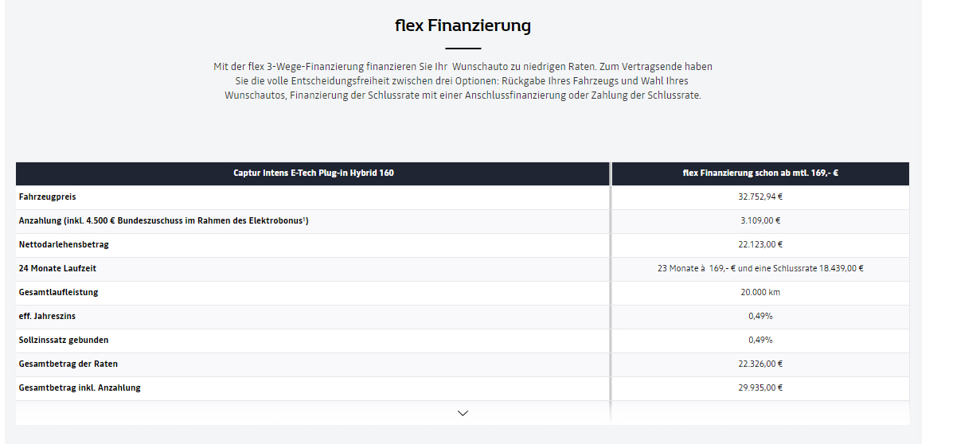Image resolution: width=980 pixels, height=444 pixels.
Task: Click the 'eff. Jahreszins' row label
Action: click(x=47, y=316)
